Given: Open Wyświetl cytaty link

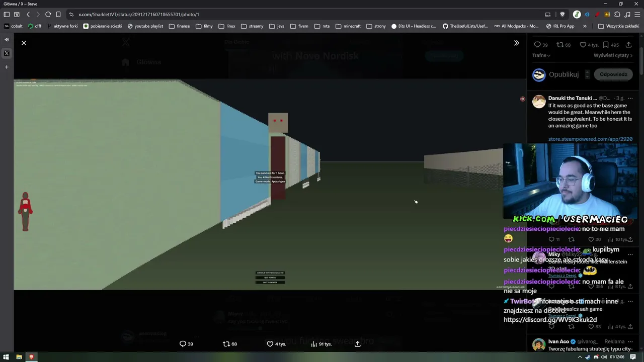Looking at the screenshot, I should [x=613, y=55].
